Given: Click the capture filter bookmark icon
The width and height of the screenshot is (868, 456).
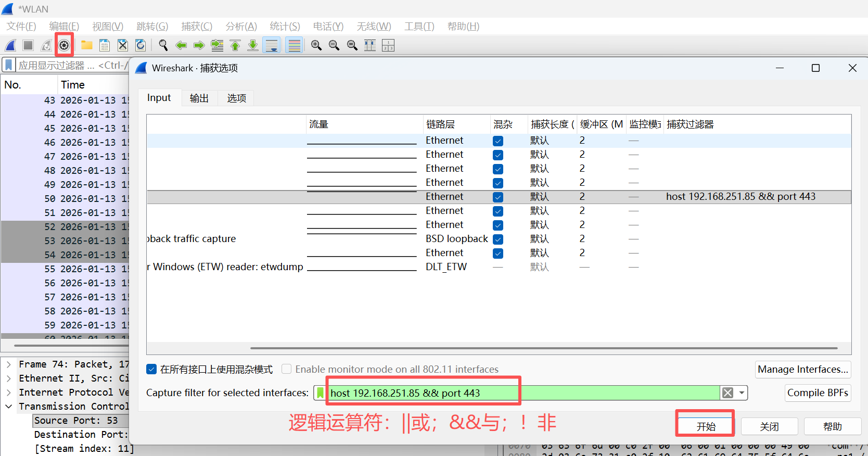Looking at the screenshot, I should (x=321, y=393).
